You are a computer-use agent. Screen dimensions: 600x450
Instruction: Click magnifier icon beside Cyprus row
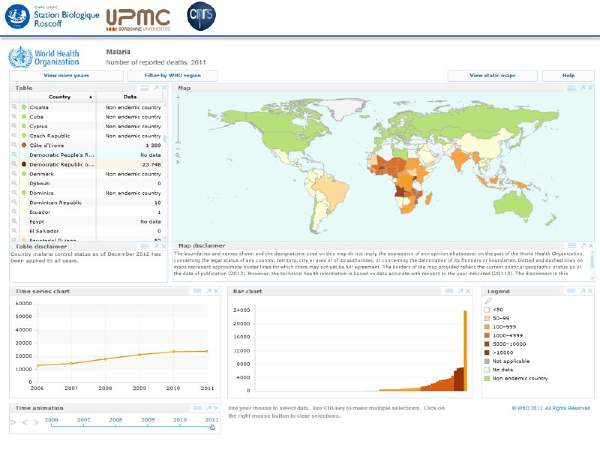pyautogui.click(x=14, y=126)
